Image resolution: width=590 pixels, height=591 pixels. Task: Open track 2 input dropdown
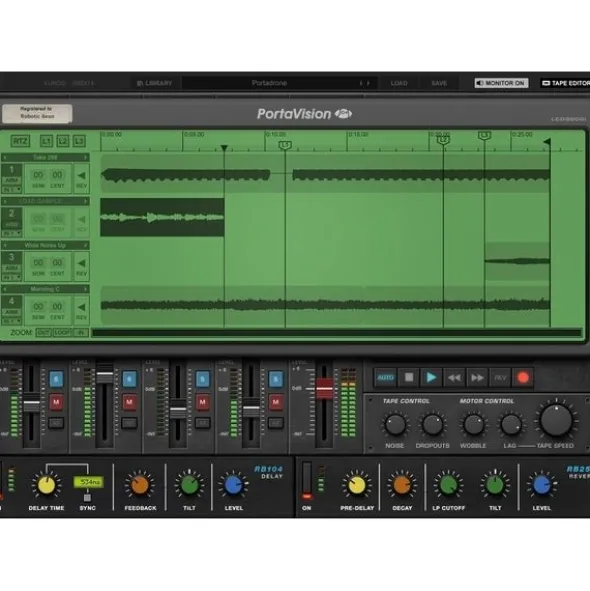pos(12,233)
